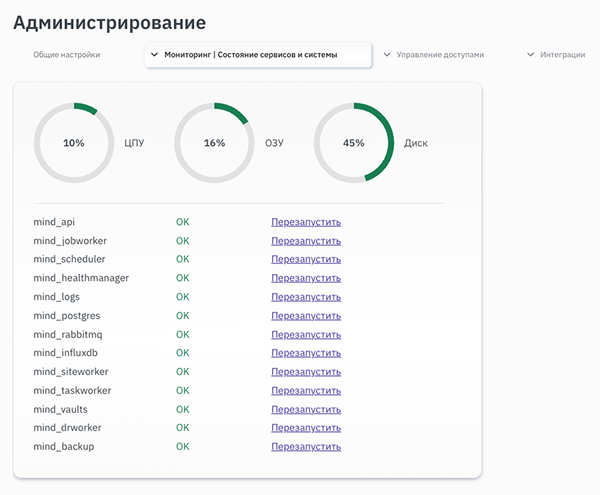Restart the mind_healthmanager service
Image resolution: width=600 pixels, height=495 pixels.
coord(306,278)
